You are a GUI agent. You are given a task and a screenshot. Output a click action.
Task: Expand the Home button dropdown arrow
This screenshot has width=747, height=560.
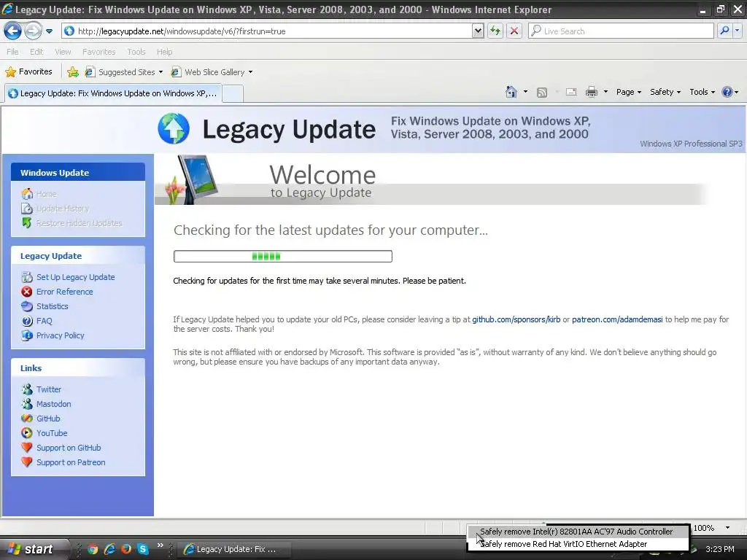point(525,92)
